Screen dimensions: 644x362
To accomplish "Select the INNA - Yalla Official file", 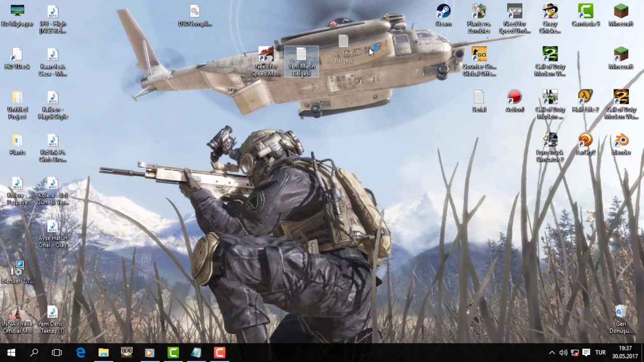I will point(17,320).
